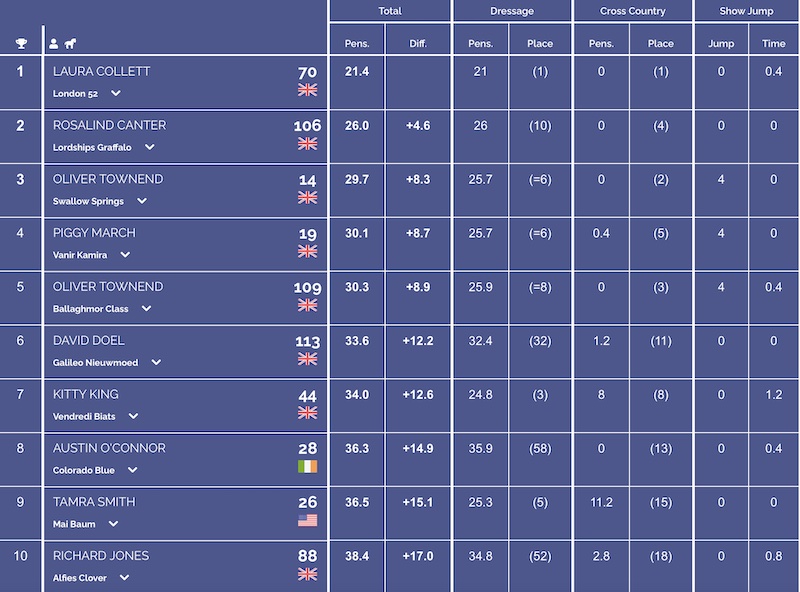
Task: Select the Cross Country column group header
Action: tap(633, 11)
